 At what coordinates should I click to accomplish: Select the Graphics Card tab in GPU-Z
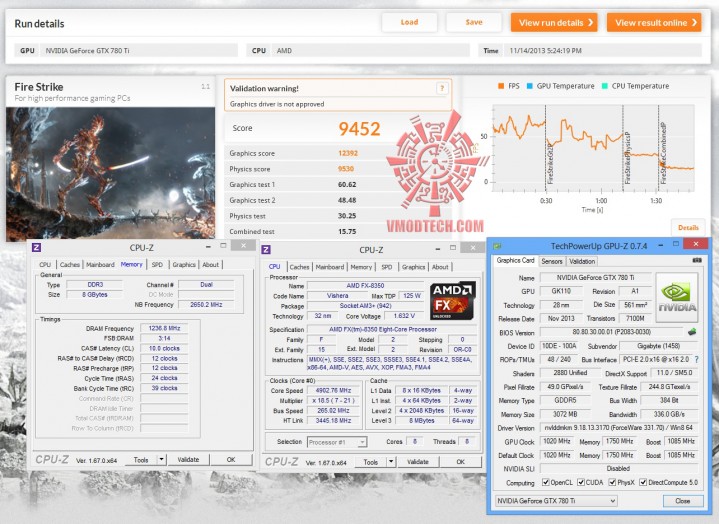515,260
